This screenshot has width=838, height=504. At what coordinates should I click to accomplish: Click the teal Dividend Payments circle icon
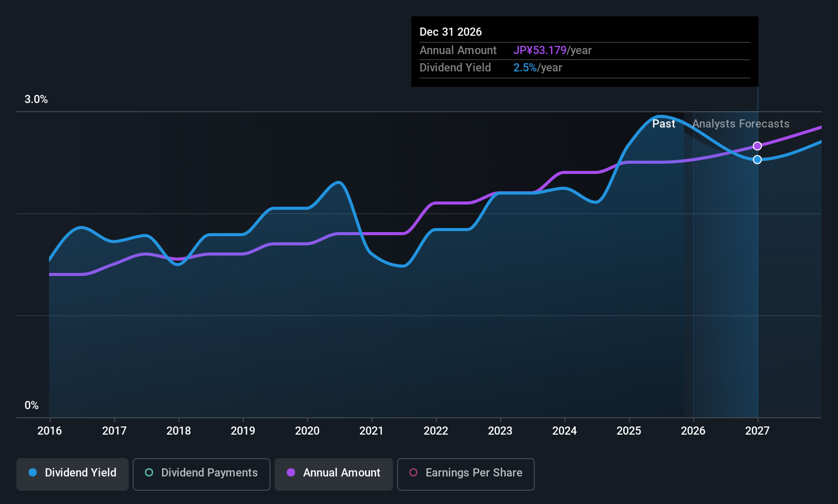(149, 473)
